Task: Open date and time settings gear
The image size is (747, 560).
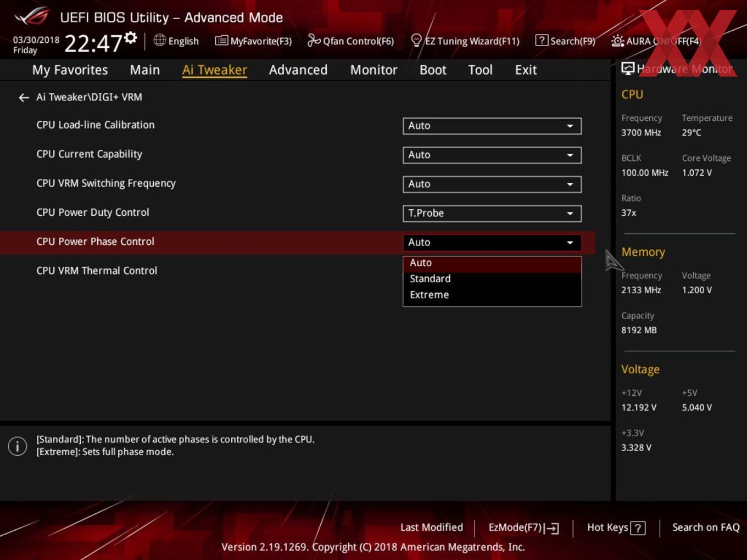Action: 131,37
